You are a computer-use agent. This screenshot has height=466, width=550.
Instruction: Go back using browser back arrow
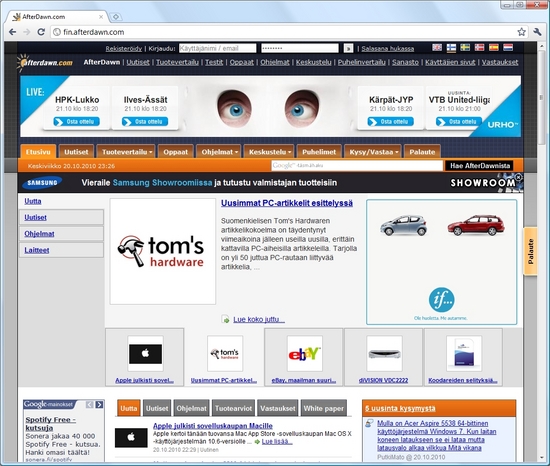tap(13, 32)
